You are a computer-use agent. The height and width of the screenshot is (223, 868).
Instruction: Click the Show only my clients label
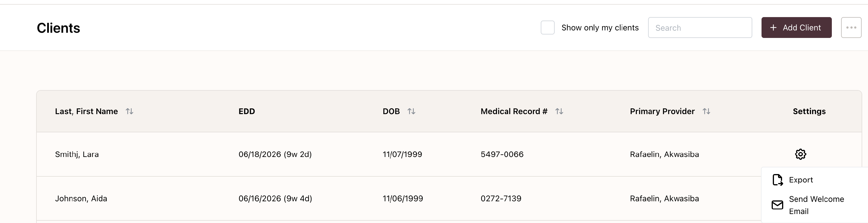click(x=600, y=28)
